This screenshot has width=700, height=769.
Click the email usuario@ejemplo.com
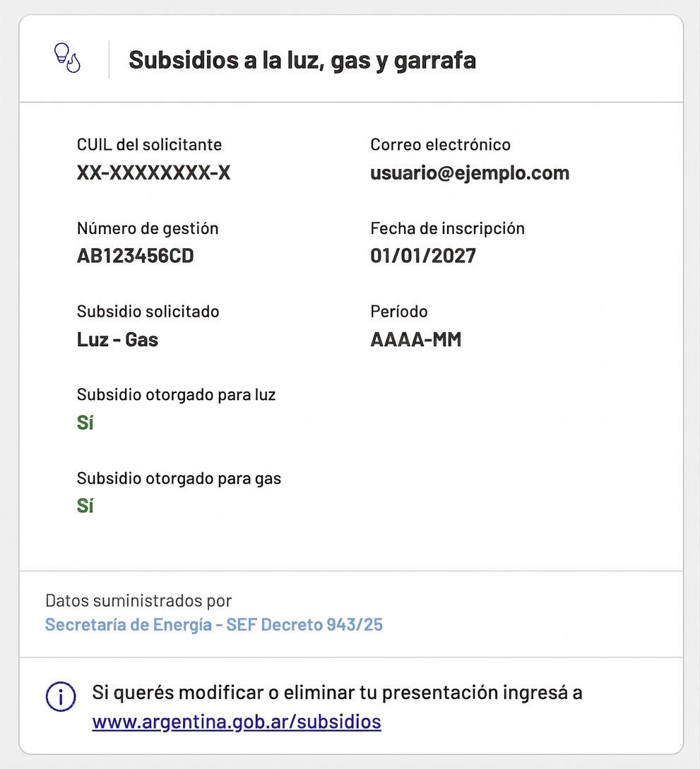(470, 173)
